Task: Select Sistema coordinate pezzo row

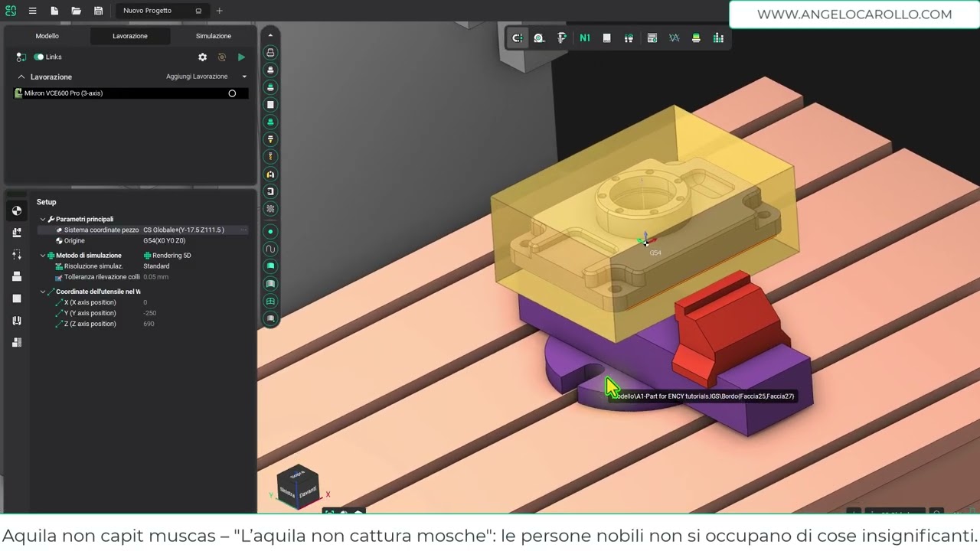Action: coord(142,230)
